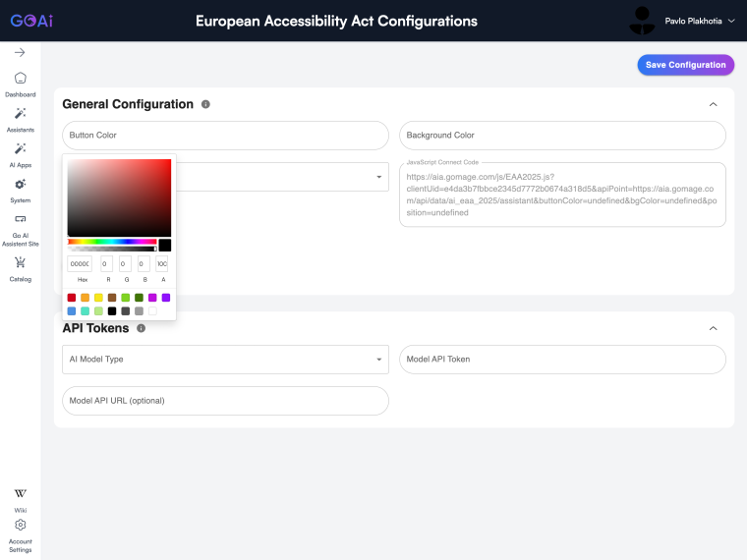Open the Dashboard from the sidebar
The height and width of the screenshot is (560, 747).
click(x=20, y=84)
